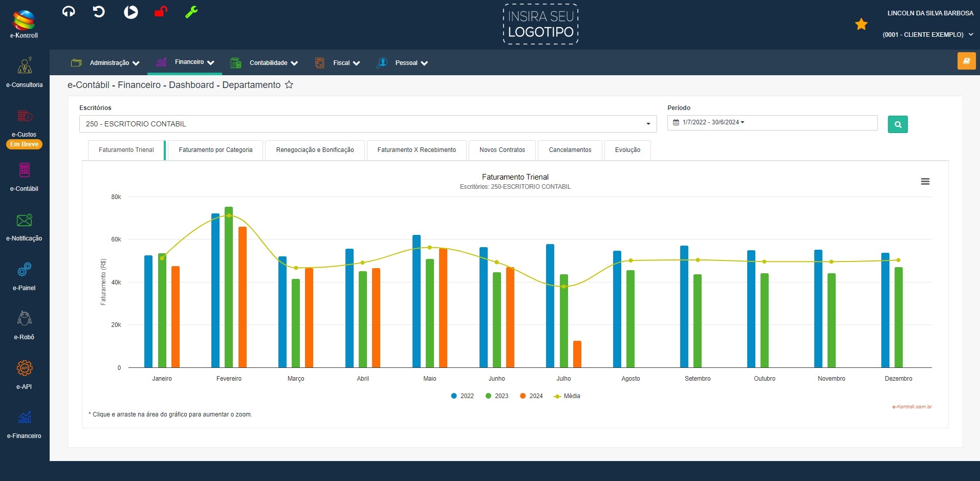The height and width of the screenshot is (481, 980).
Task: Click the orange 2024 legend color marker
Action: [x=522, y=396]
